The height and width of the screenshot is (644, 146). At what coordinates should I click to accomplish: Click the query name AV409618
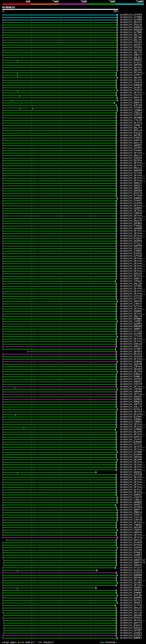8,7
